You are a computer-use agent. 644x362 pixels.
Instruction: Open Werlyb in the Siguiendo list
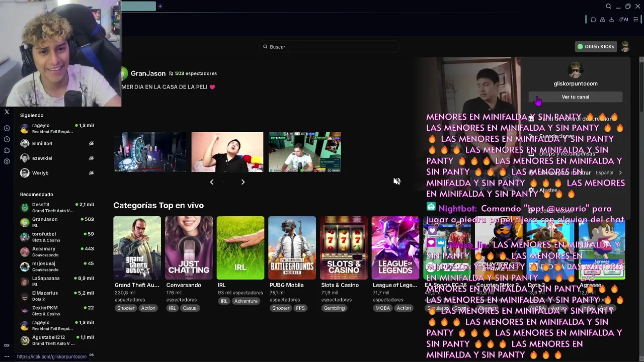(x=57, y=173)
